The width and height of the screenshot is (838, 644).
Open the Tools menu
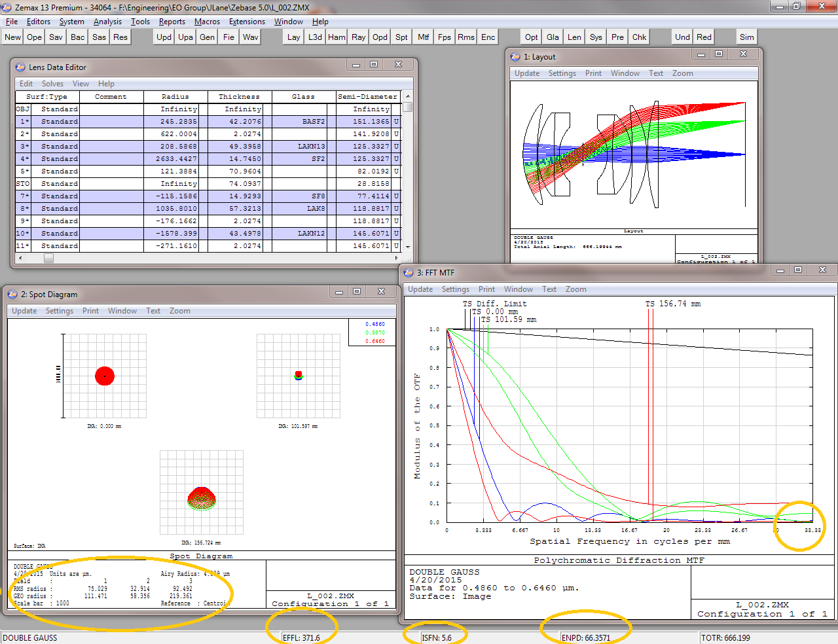tap(140, 22)
